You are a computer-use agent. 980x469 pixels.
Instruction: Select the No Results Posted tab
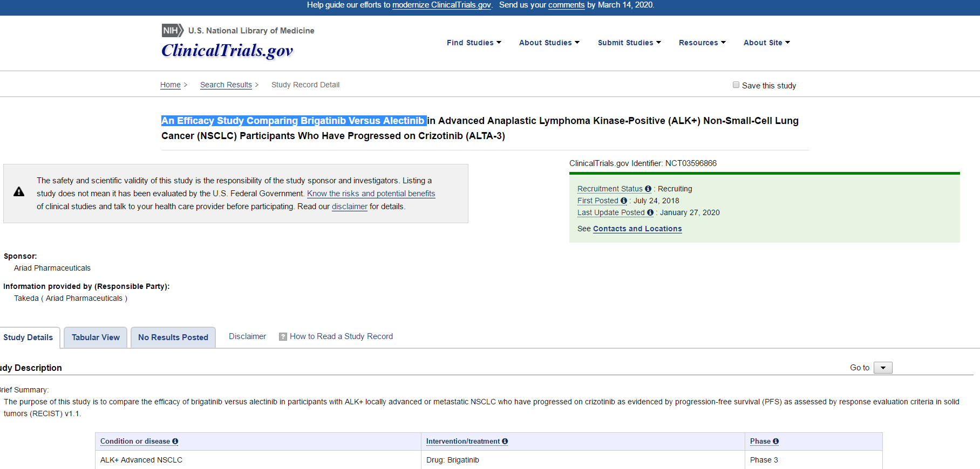tap(173, 337)
